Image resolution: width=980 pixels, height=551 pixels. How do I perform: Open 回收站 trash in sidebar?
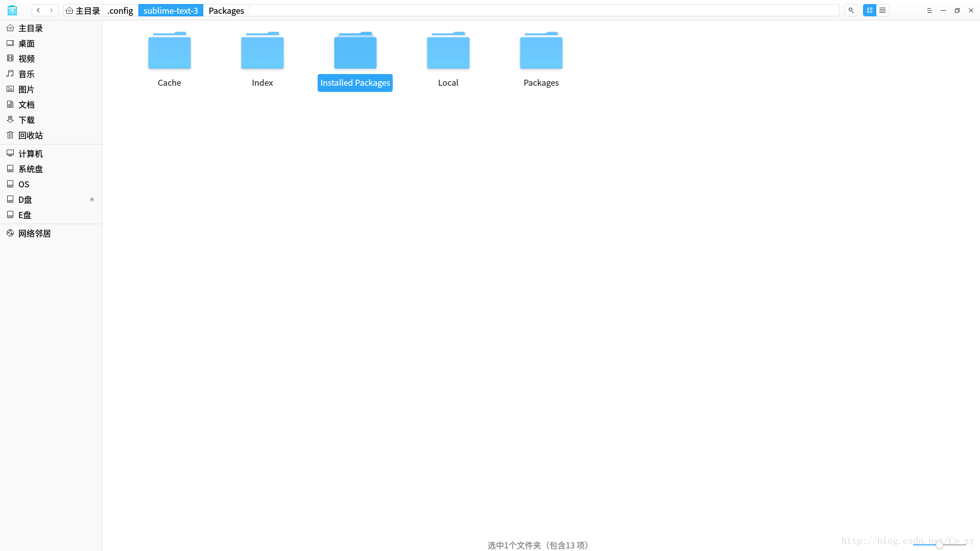tap(51, 135)
